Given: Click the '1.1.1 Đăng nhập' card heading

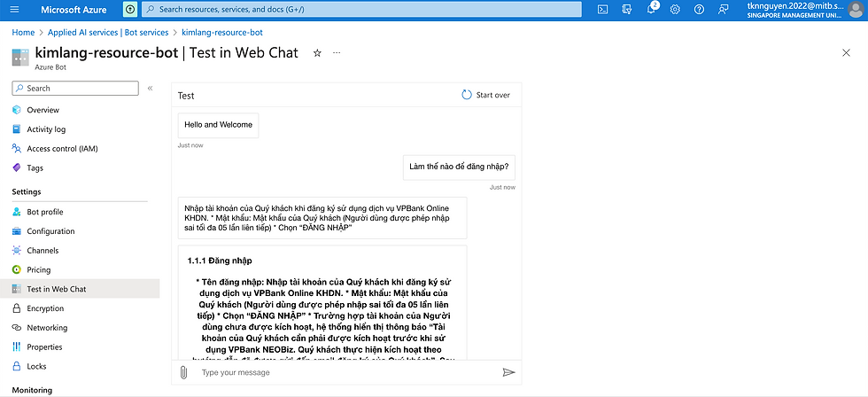Looking at the screenshot, I should tap(220, 261).
